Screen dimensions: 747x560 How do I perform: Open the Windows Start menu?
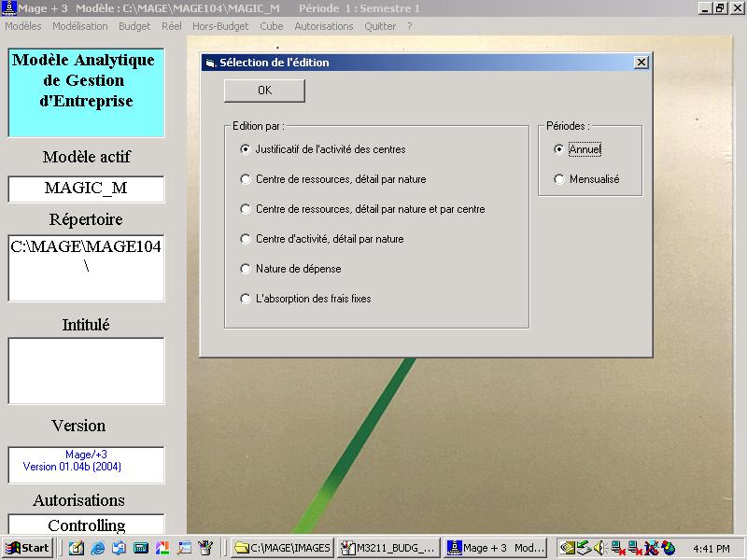pyautogui.click(x=28, y=548)
